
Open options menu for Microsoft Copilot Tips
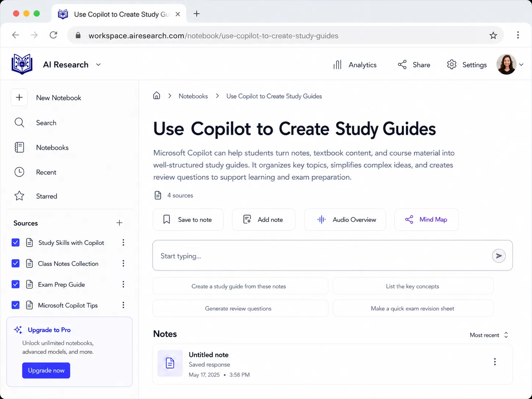[x=123, y=305]
